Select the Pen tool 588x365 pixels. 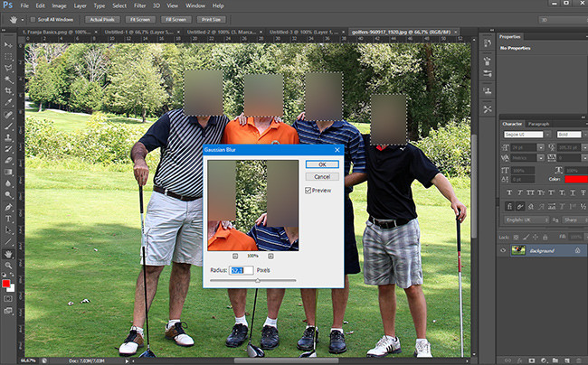[9, 207]
